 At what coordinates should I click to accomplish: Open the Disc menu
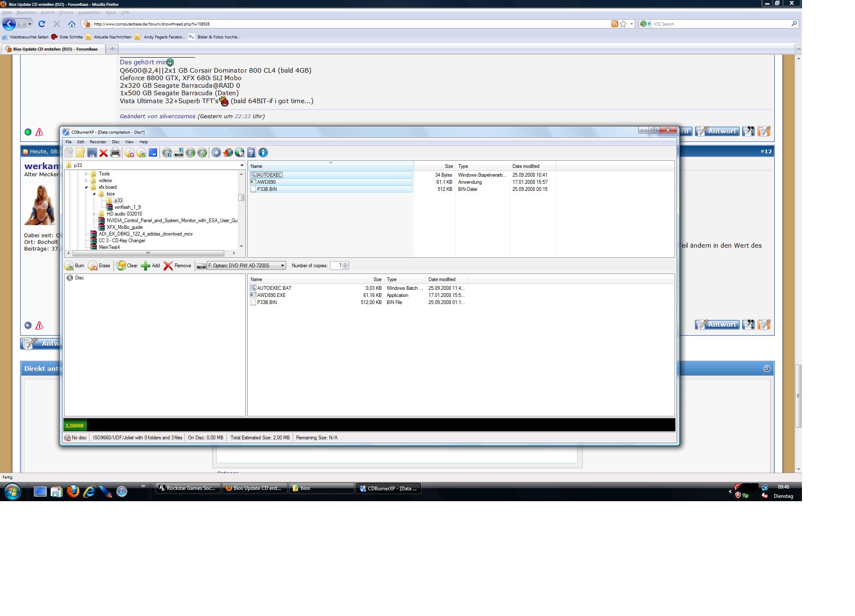(116, 142)
